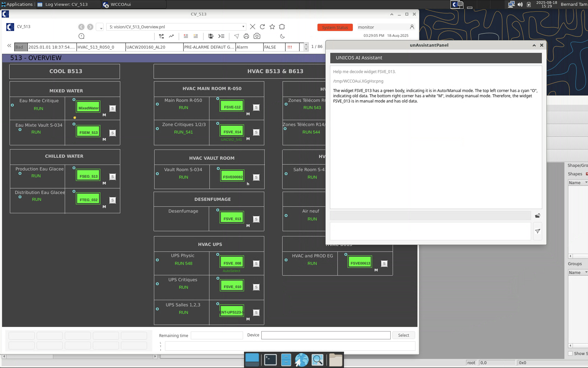Click the System Status button

335,27
